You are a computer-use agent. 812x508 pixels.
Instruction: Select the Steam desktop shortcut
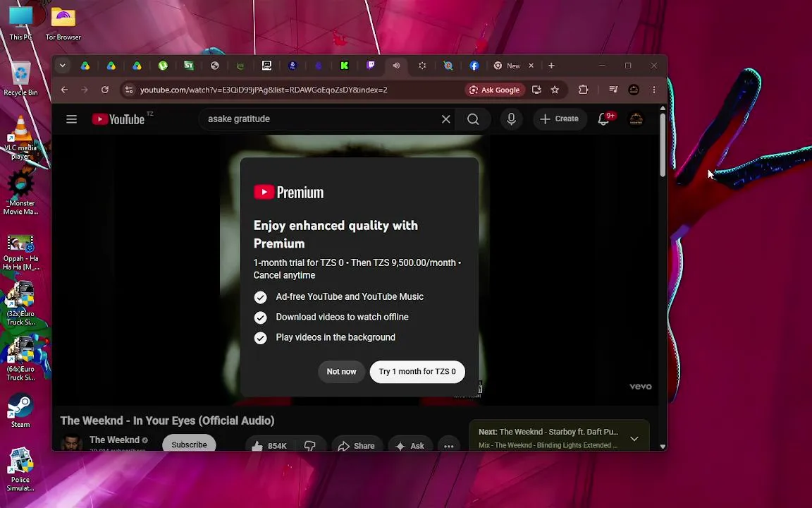tap(20, 410)
